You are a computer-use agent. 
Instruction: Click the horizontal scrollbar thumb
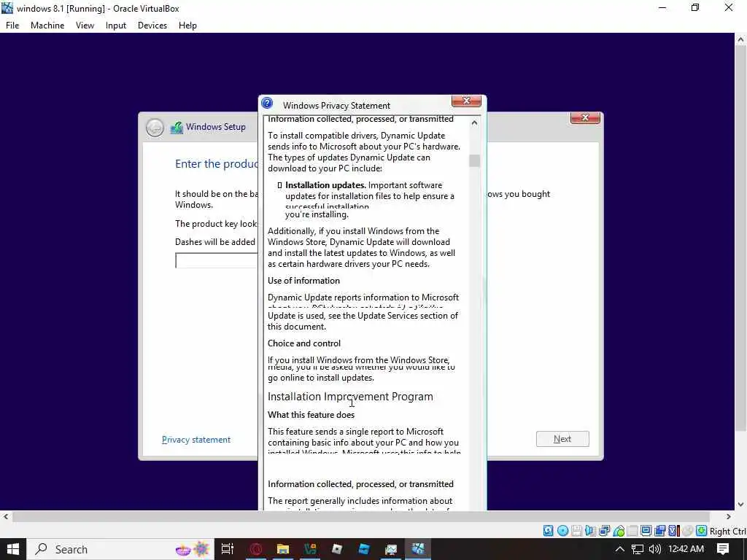click(361, 517)
